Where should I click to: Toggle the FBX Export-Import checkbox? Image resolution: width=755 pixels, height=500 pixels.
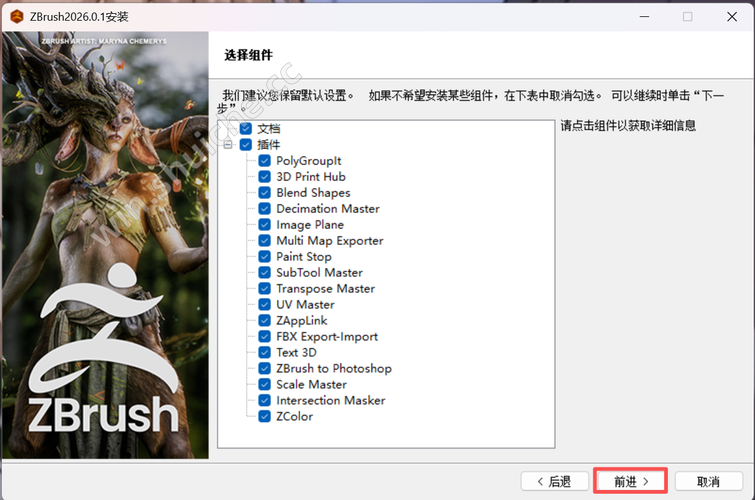tap(264, 336)
